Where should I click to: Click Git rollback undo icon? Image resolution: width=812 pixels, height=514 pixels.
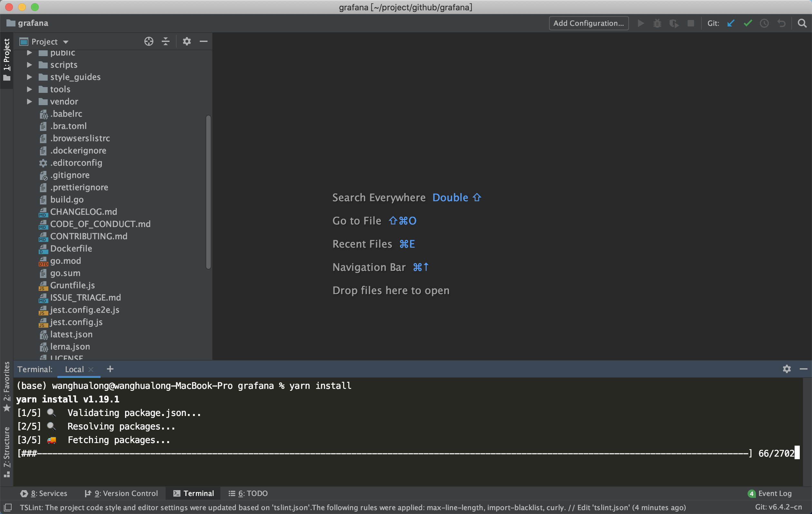pos(781,23)
